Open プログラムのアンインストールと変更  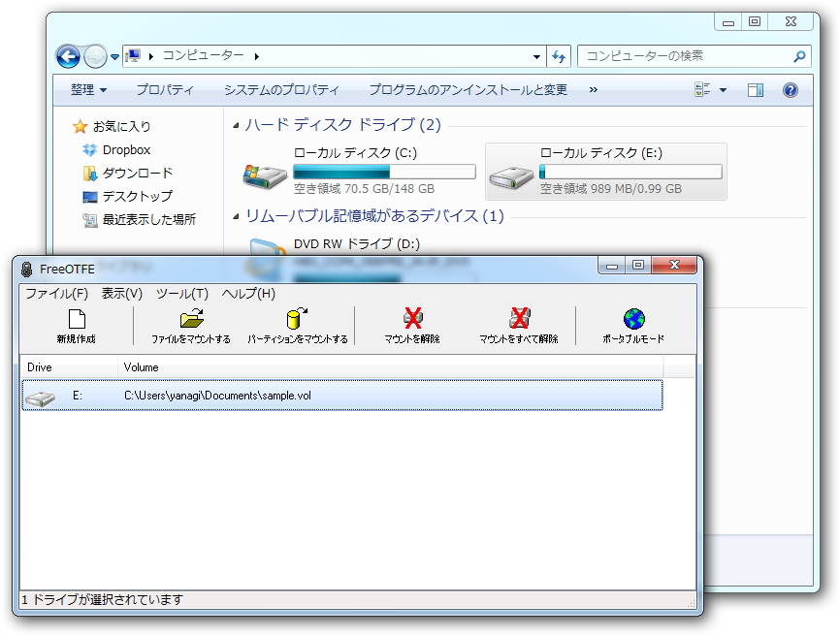(468, 89)
